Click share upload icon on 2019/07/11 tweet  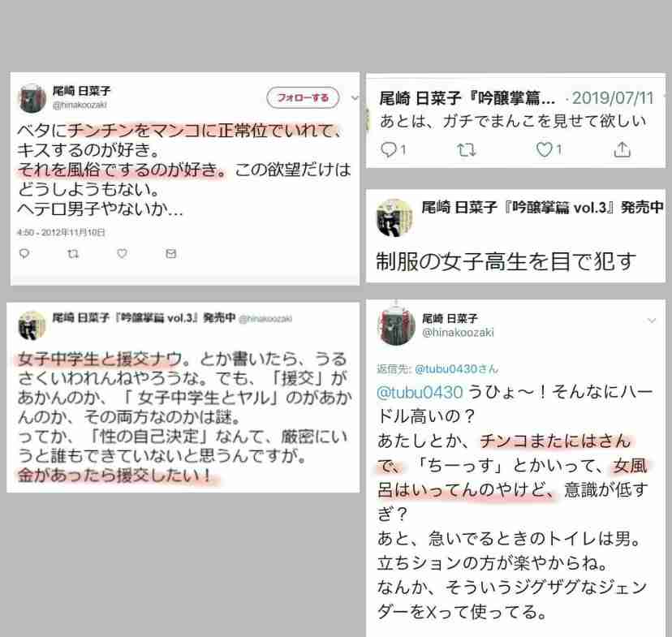[622, 149]
